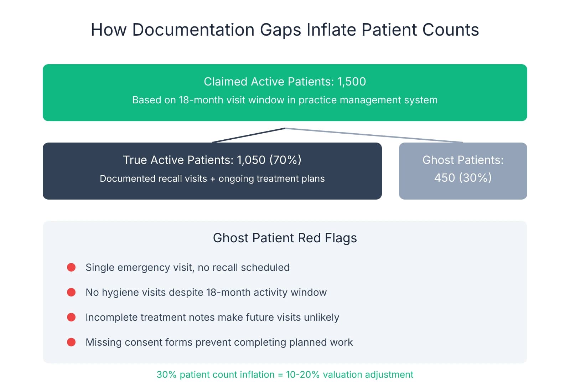The width and height of the screenshot is (570, 392).
Task: Select the dark True Active Patients box
Action: click(213, 170)
